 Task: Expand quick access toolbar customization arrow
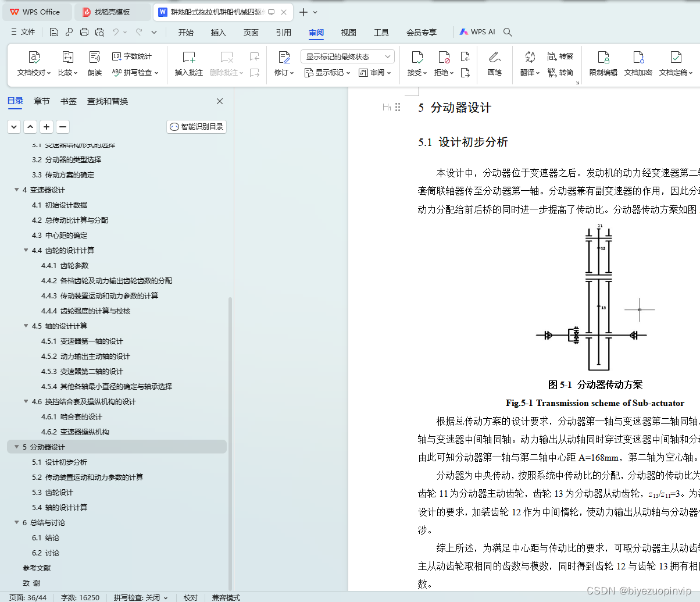[154, 32]
